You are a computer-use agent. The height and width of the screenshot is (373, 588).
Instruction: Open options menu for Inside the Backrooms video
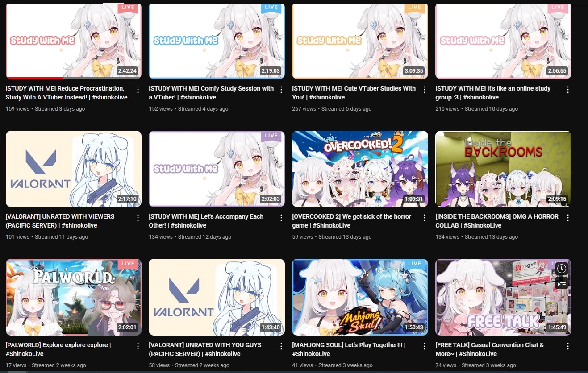[x=568, y=218]
